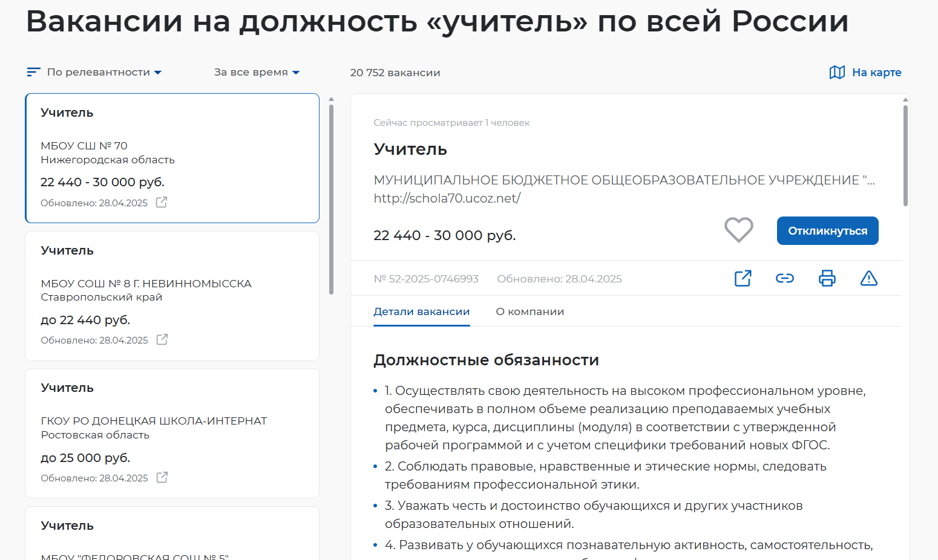This screenshot has height=560, width=938.
Task: Click the Нижегородская область region text
Action: pos(108,160)
